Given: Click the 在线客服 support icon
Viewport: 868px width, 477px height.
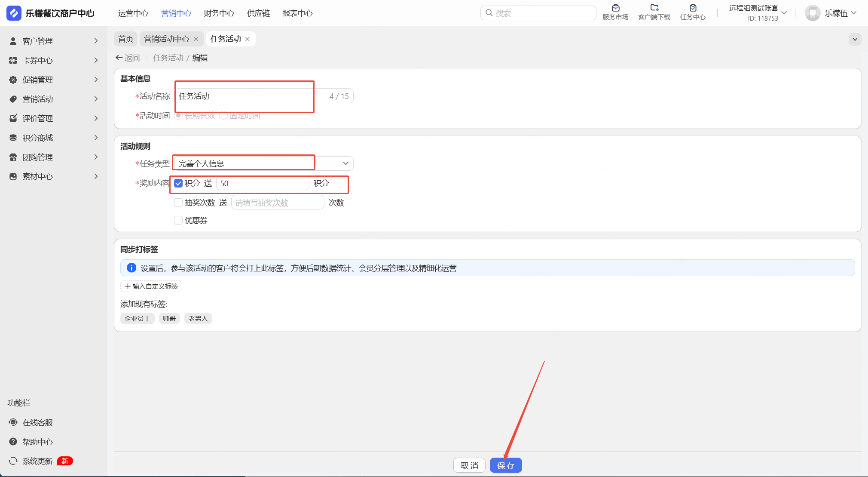Looking at the screenshot, I should [13, 422].
